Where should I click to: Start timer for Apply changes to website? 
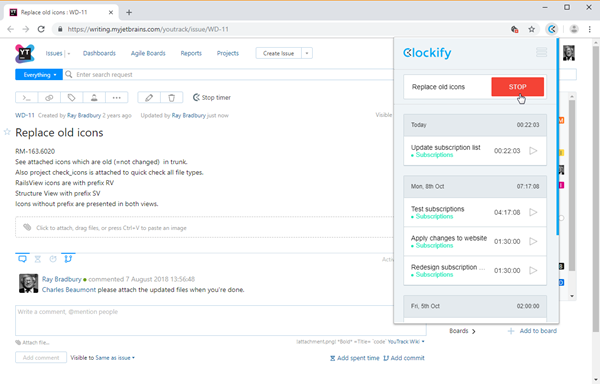point(533,241)
